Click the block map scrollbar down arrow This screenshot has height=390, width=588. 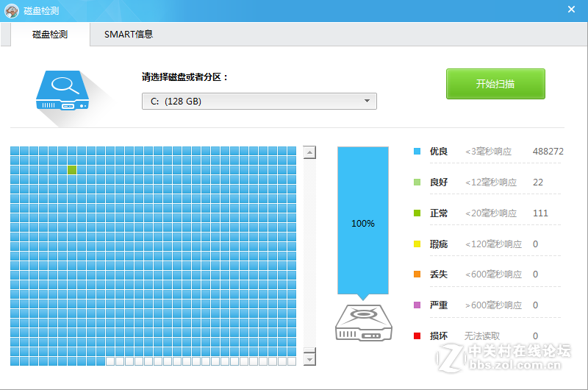pos(309,359)
